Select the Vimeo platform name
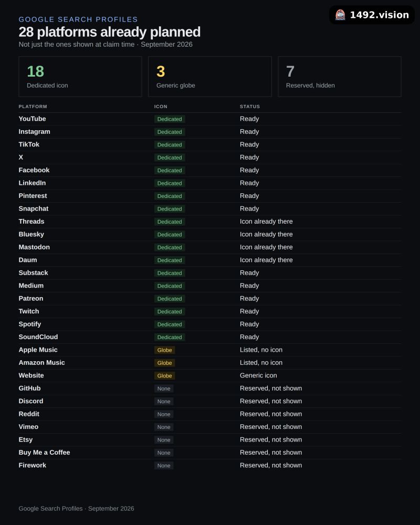The image size is (420, 525). [x=28, y=427]
